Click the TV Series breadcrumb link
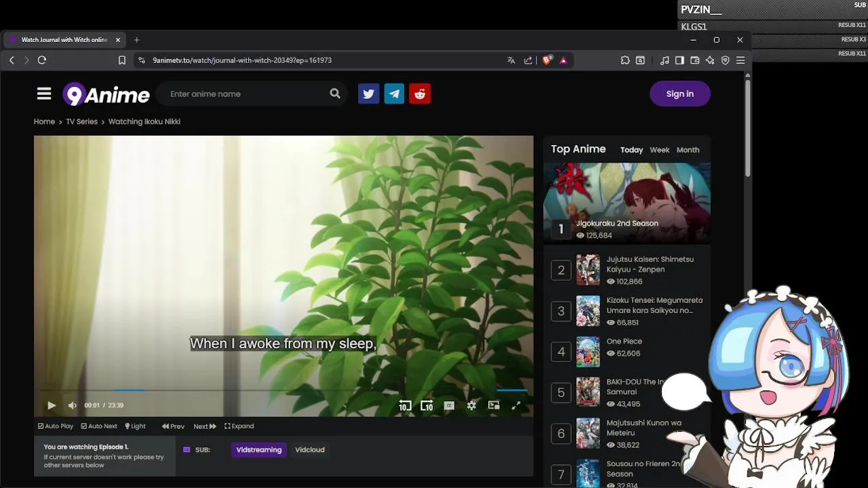The height and width of the screenshot is (488, 868). (81, 122)
